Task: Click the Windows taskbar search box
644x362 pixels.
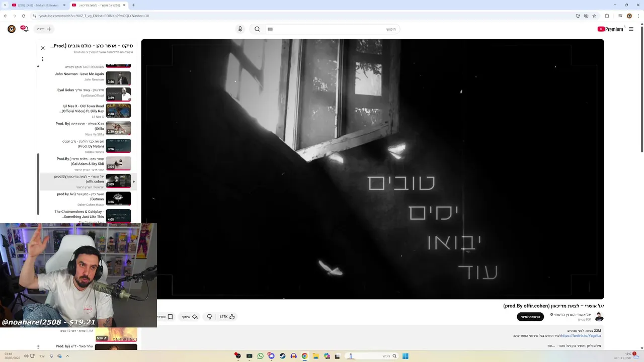Action: (372, 356)
